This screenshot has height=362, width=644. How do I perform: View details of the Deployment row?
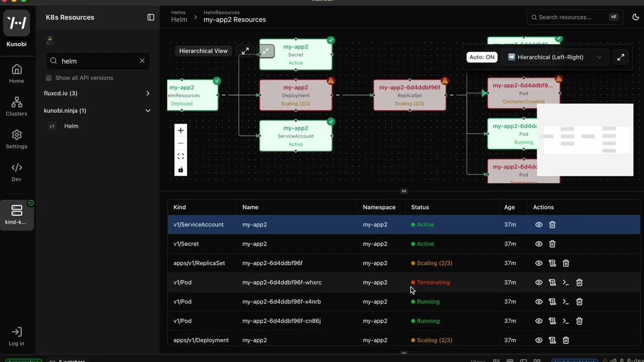pyautogui.click(x=539, y=340)
